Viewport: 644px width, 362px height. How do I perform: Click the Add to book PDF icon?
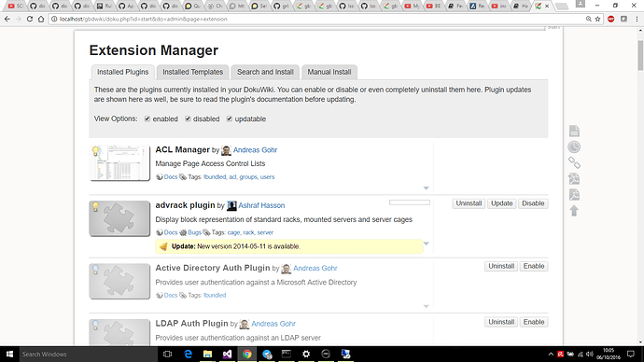(574, 179)
